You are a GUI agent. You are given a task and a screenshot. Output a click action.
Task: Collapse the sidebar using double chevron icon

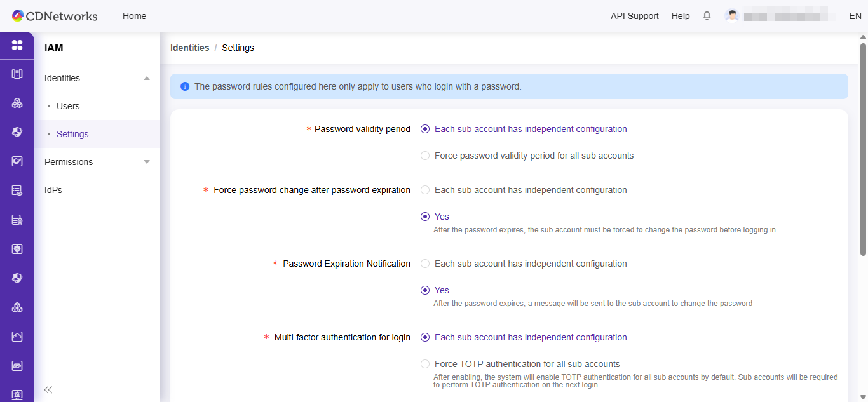[48, 389]
